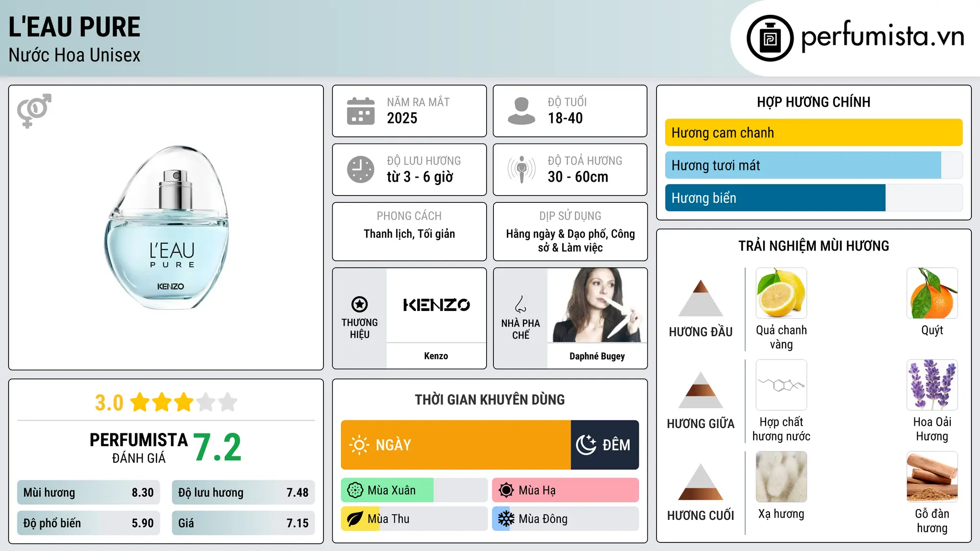Click the summer sun icon for Mùa Hạ

(x=506, y=490)
